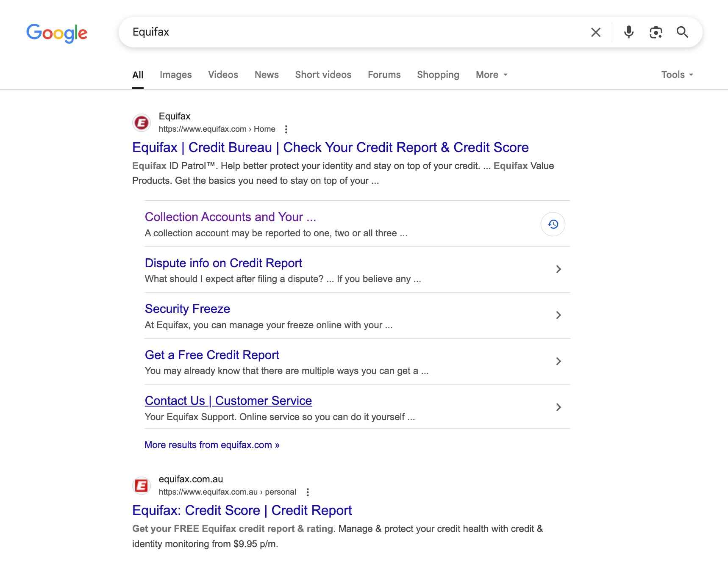The width and height of the screenshot is (728, 570).
Task: Open Get a Free Credit Report link
Action: [x=212, y=355]
